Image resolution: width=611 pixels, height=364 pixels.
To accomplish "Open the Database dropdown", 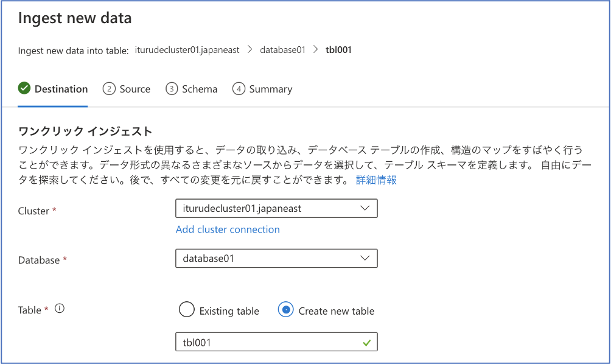I will (x=276, y=258).
